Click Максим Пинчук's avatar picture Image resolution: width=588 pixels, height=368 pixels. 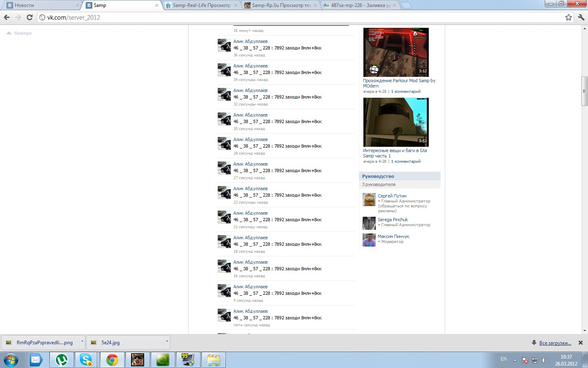click(x=369, y=240)
